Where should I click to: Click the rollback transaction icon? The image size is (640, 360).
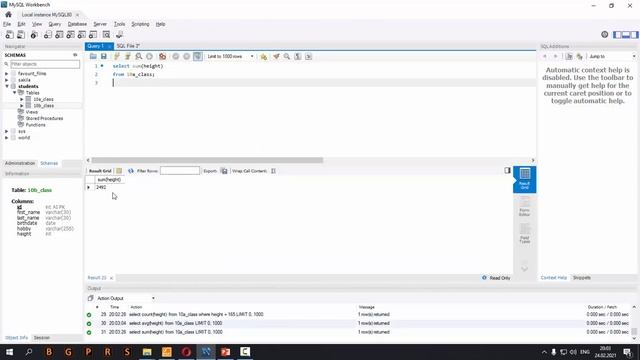pos(187,56)
